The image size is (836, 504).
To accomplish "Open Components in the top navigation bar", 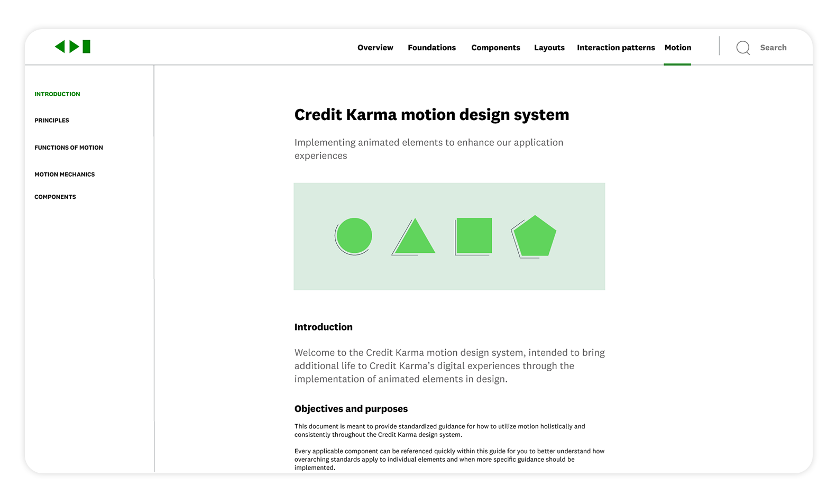I will coord(495,48).
